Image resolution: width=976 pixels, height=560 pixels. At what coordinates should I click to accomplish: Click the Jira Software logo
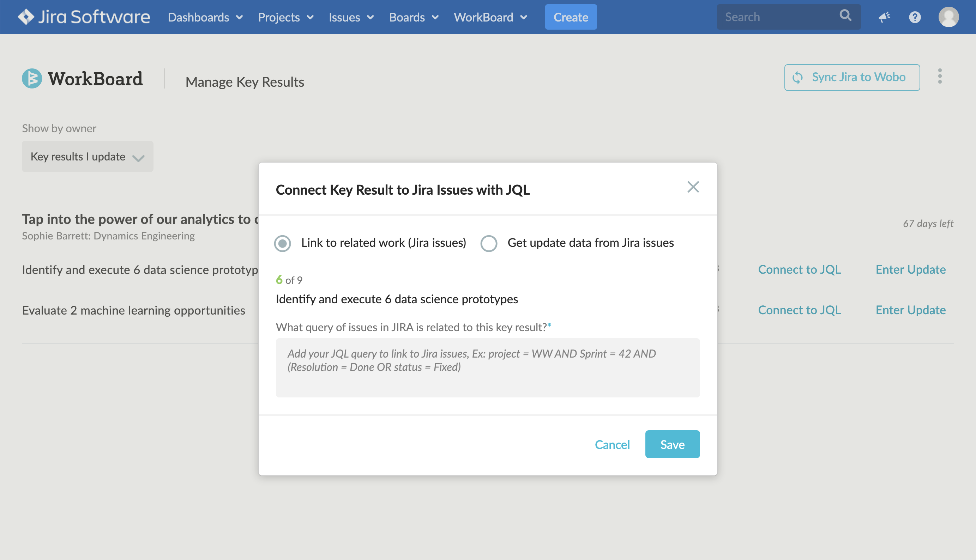(84, 17)
